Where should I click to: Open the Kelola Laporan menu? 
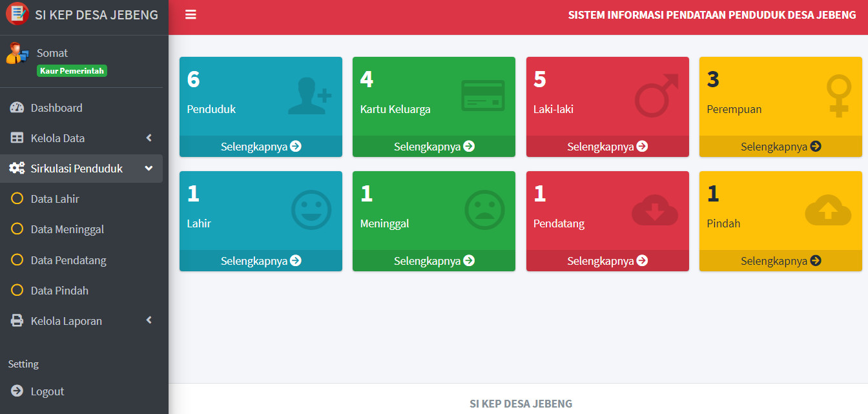81,321
